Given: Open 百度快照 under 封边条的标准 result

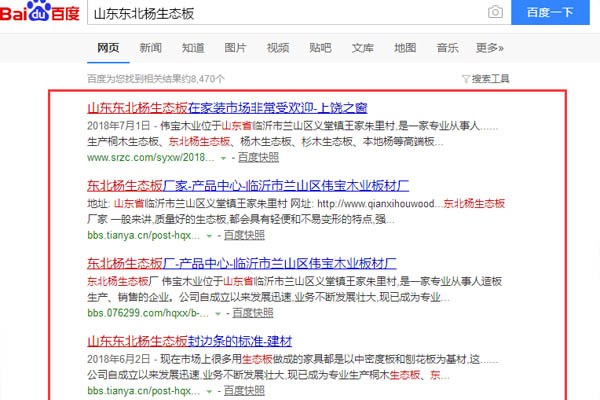Looking at the screenshot, I should pyautogui.click(x=244, y=391).
